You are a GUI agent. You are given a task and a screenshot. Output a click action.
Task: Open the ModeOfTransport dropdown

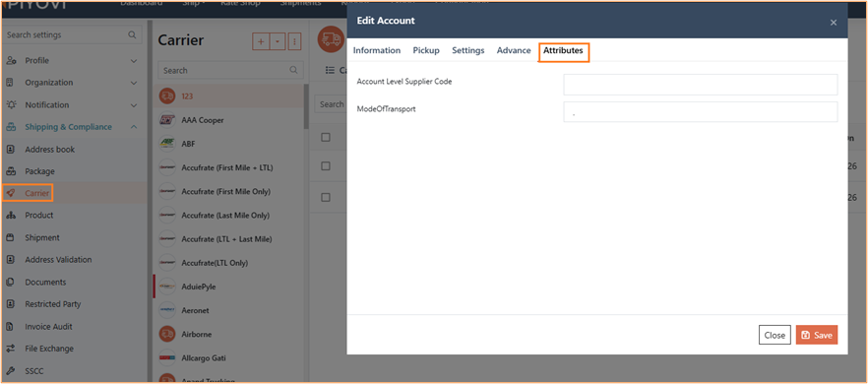click(x=701, y=112)
